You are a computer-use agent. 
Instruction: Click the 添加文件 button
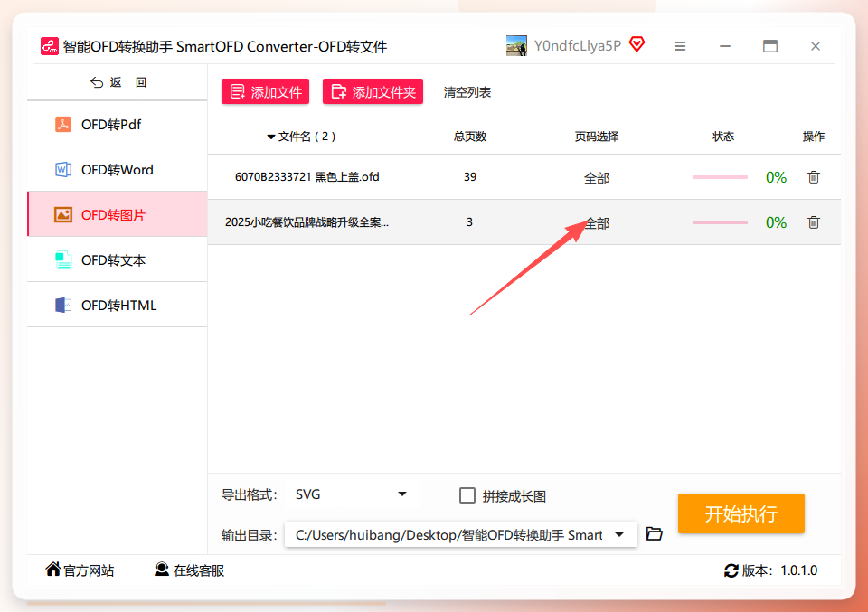[265, 91]
